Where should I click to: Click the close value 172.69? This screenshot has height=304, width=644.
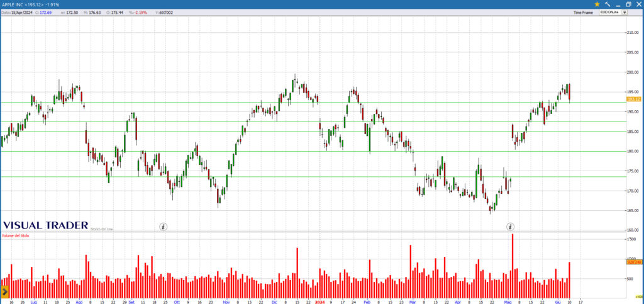click(x=45, y=13)
